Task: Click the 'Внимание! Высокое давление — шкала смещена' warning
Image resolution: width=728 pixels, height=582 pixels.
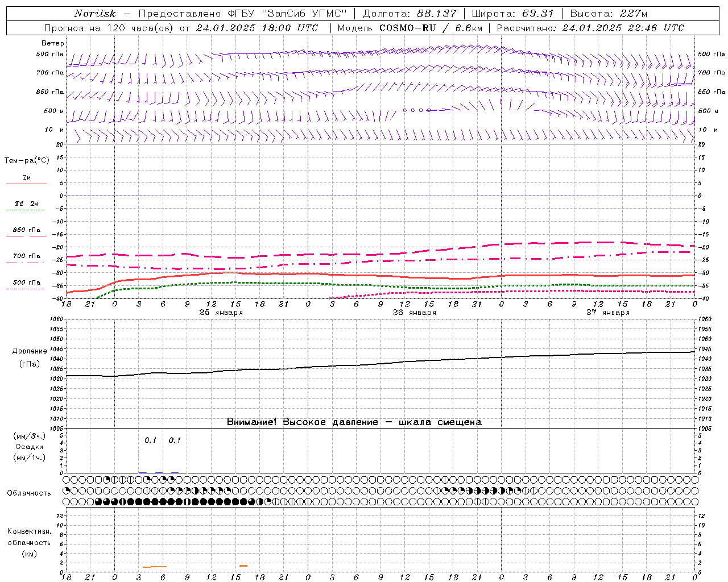Action: (x=354, y=422)
